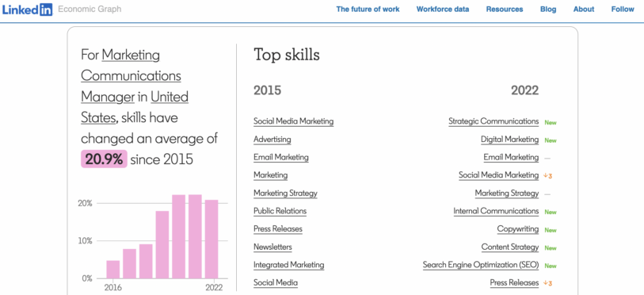Image resolution: width=644 pixels, height=295 pixels.
Task: Click Follow in top navigation
Action: click(623, 9)
